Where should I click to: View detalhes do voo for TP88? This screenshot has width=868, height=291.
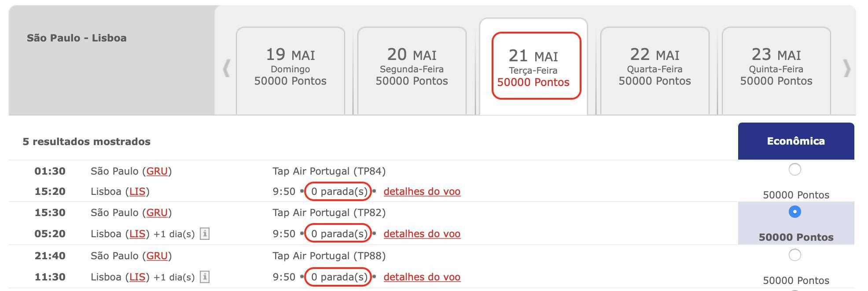pos(422,277)
